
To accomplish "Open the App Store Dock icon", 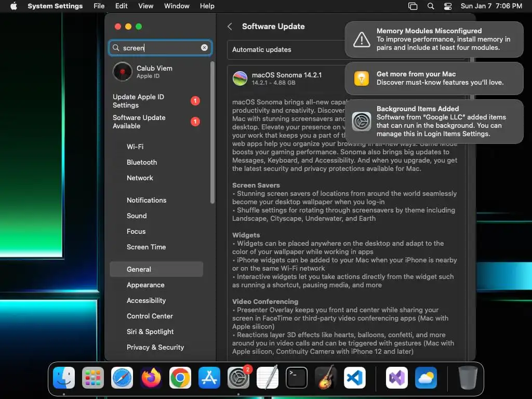I will click(x=209, y=378).
